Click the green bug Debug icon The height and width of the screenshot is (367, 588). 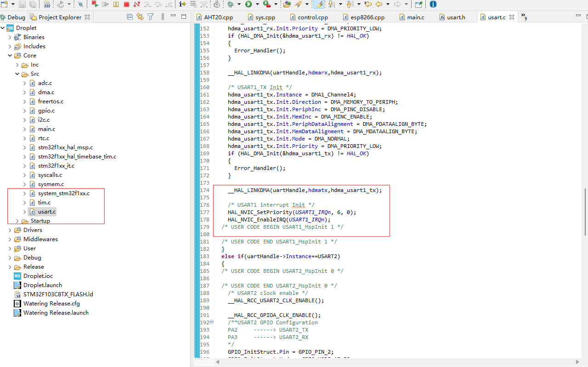point(230,4)
